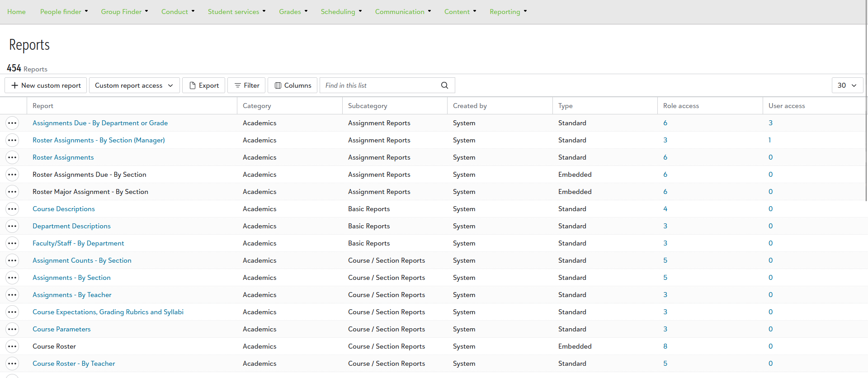
Task: Open ellipsis menu for Department Descriptions row
Action: coord(12,226)
